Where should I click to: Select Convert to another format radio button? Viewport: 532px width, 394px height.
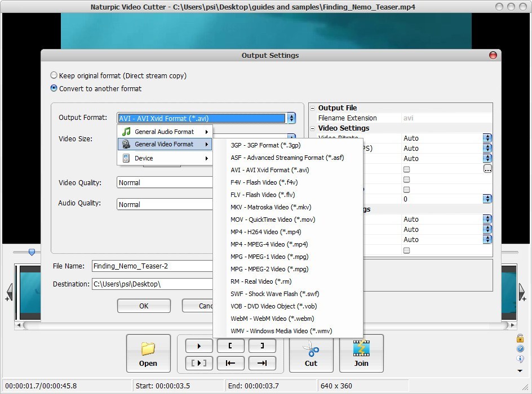[x=54, y=88]
